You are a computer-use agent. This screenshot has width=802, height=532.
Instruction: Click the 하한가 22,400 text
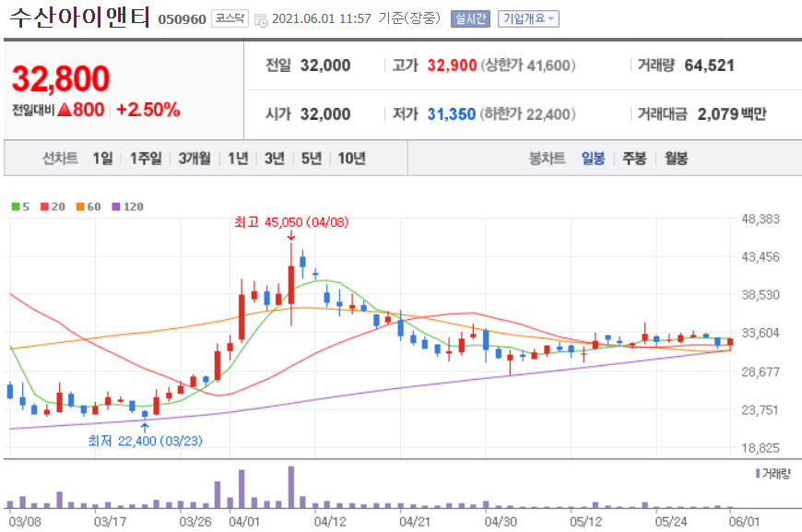(x=528, y=114)
